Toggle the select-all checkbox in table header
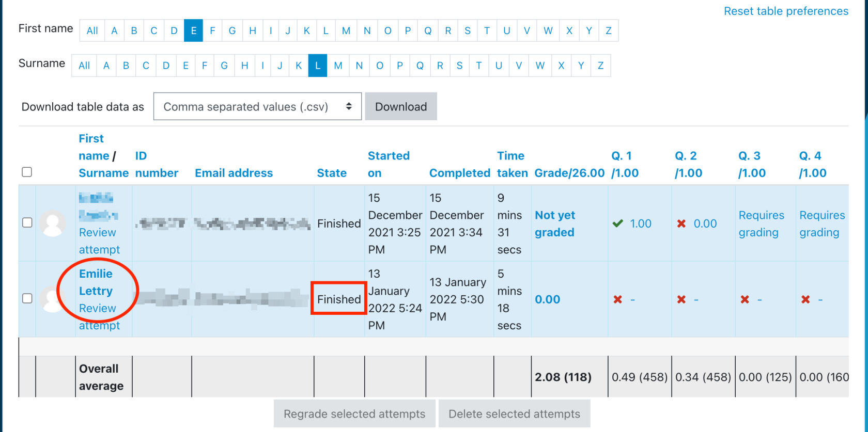The height and width of the screenshot is (432, 868). point(27,172)
